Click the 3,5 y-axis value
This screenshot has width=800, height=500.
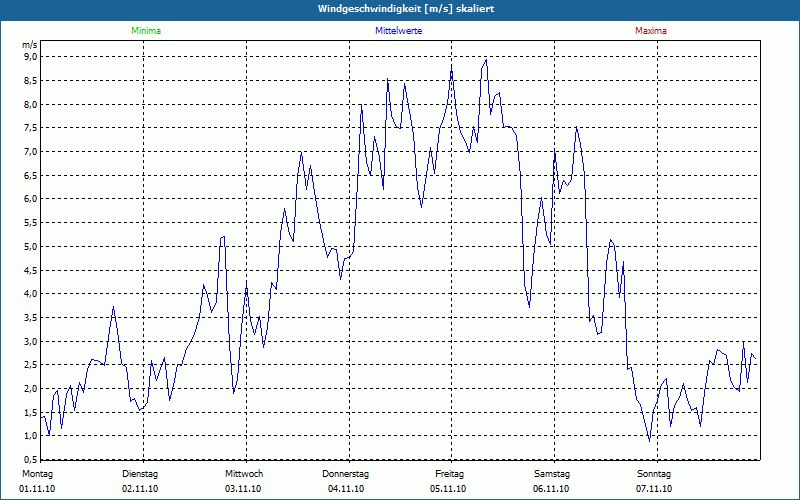click(31, 317)
